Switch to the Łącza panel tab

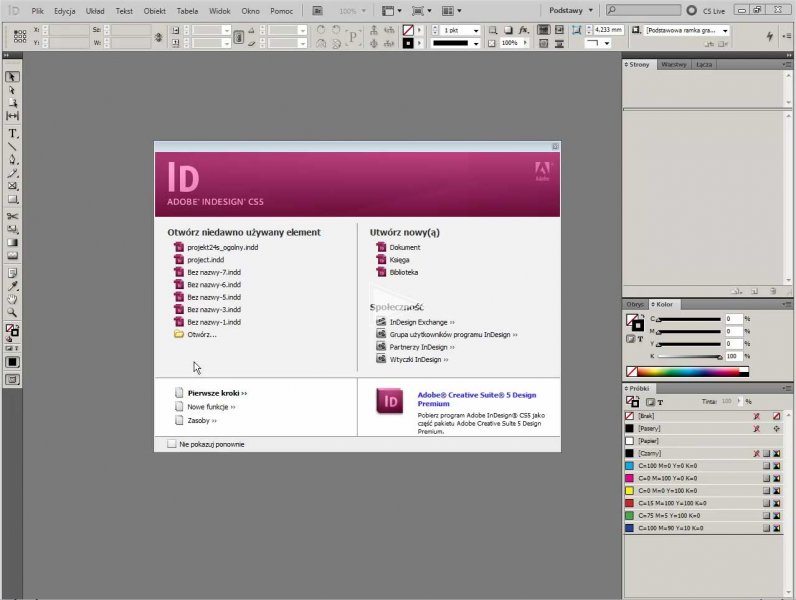704,64
